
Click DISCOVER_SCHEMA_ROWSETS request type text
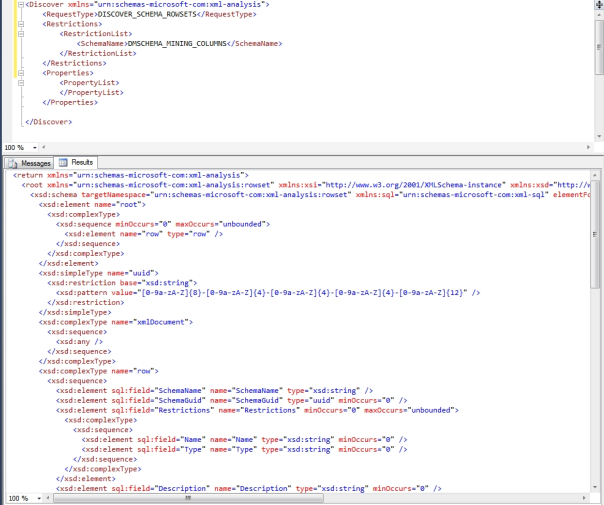147,14
